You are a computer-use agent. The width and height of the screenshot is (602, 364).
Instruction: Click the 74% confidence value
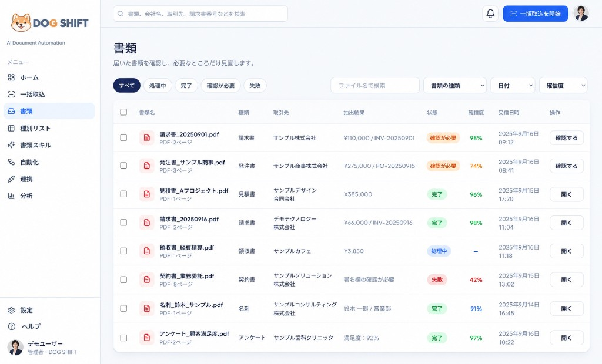[476, 166]
